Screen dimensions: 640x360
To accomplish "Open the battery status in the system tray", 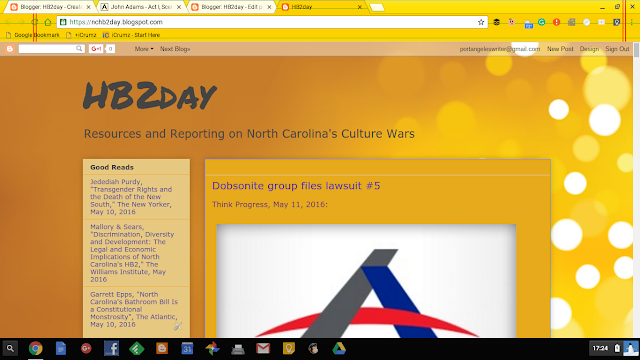I will click(x=617, y=348).
